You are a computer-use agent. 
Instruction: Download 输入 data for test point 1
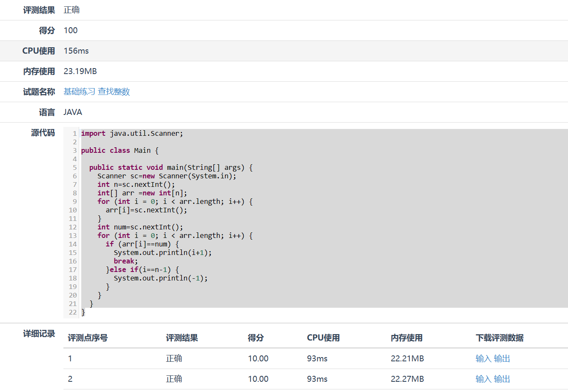point(483,358)
